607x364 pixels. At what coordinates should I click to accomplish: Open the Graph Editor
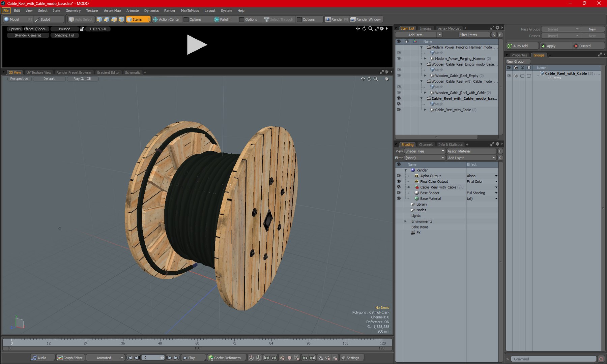[70, 358]
